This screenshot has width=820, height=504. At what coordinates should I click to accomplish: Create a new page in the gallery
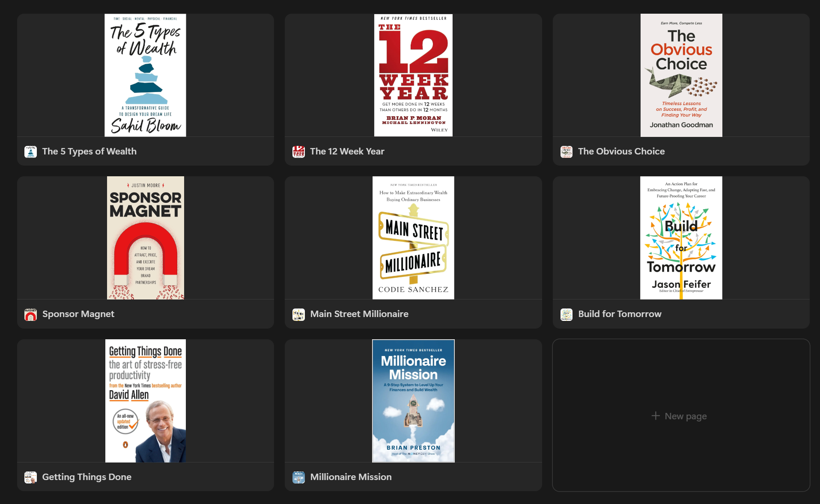pos(681,415)
